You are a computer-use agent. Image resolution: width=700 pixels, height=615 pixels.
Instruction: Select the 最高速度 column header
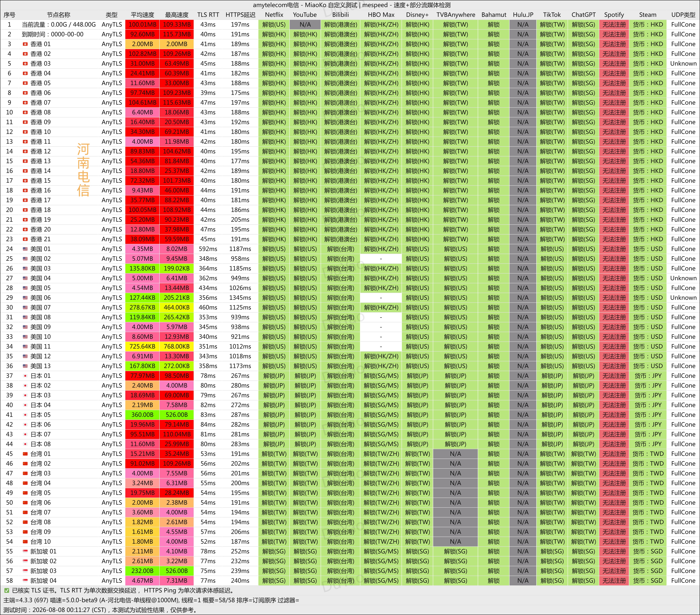pyautogui.click(x=177, y=15)
